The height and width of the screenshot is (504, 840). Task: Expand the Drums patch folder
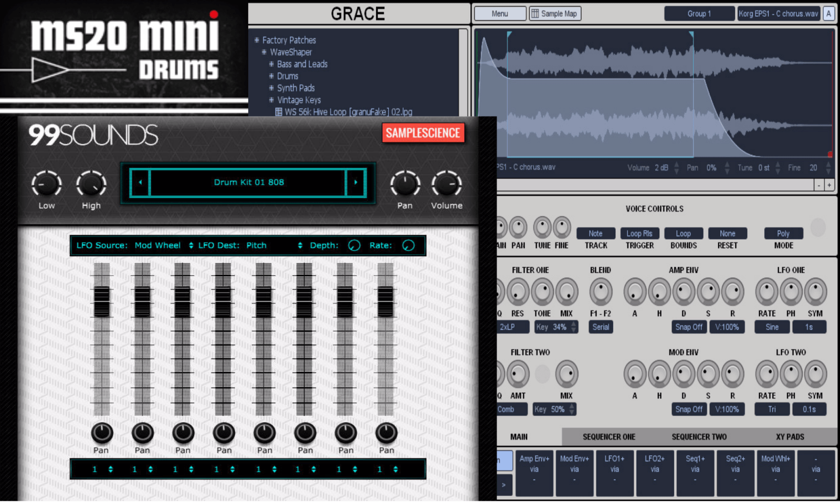[271, 76]
